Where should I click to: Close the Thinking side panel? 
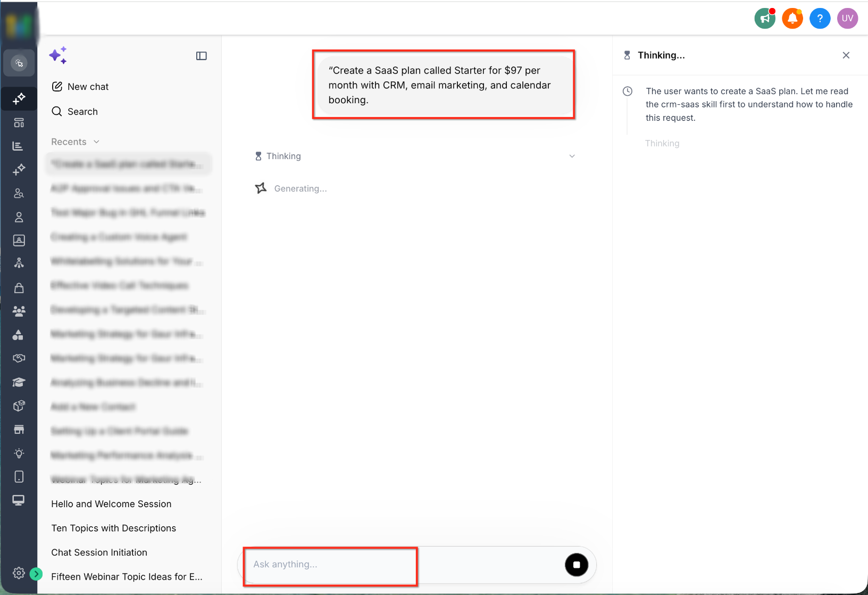point(846,55)
